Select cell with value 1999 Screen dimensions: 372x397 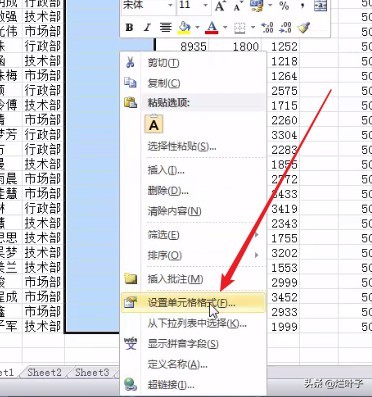click(284, 327)
